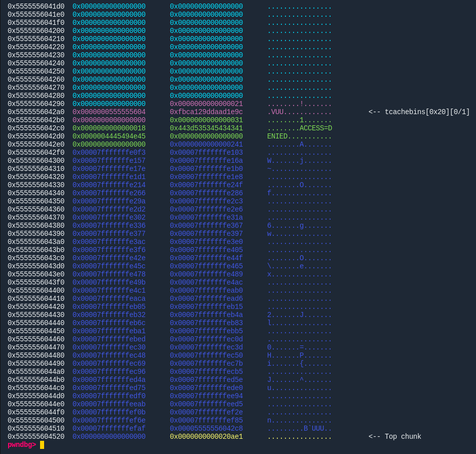Click the address 0x5555556042a0
Screen dimensions: 476x454
pyautogui.click(x=36, y=112)
